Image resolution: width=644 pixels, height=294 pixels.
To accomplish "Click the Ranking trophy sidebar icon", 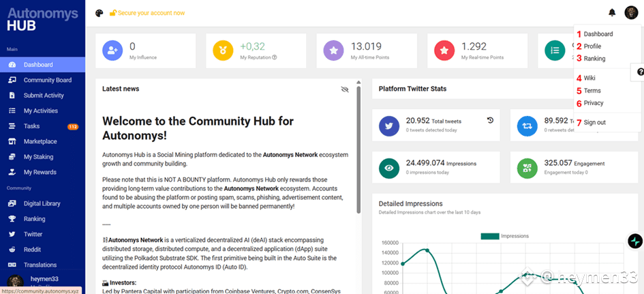I will tap(12, 219).
